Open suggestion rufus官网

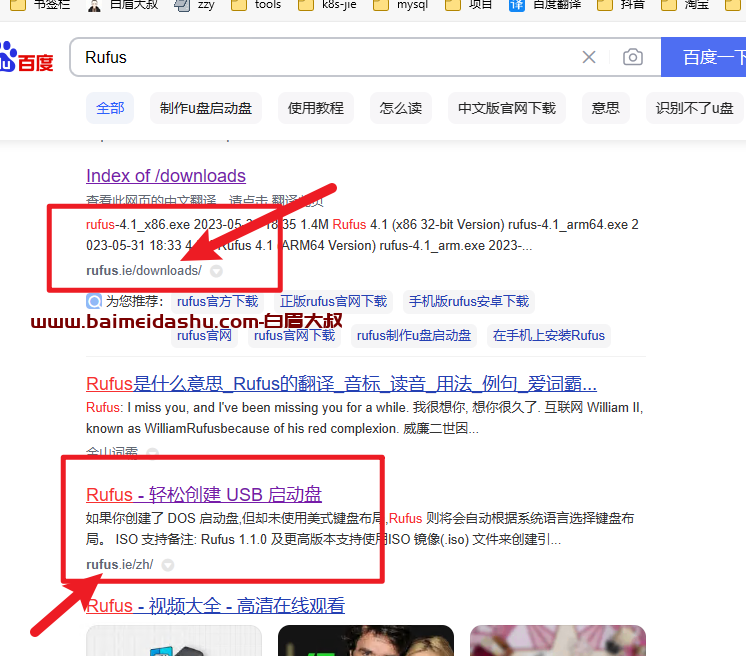point(204,336)
